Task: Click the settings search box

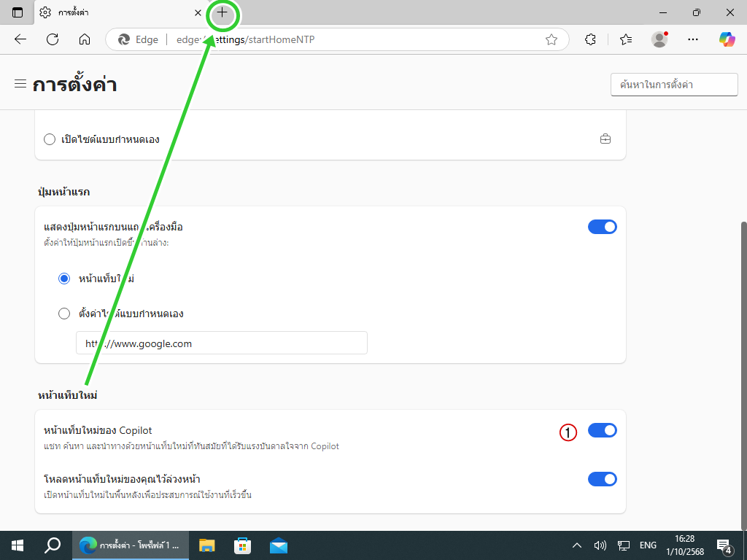Action: tap(673, 85)
